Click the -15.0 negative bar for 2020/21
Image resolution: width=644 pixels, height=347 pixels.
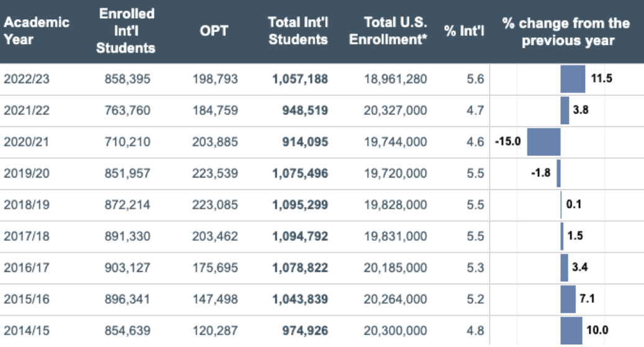click(543, 142)
